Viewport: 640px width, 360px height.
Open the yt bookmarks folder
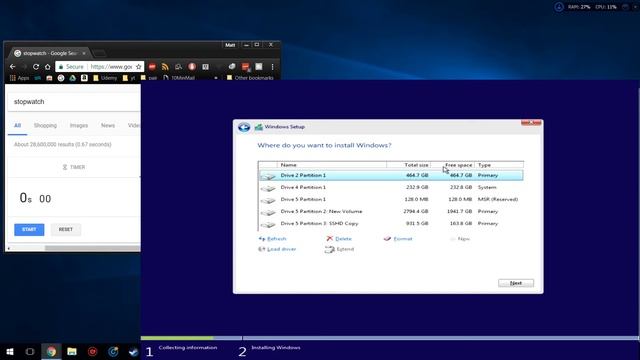point(129,78)
